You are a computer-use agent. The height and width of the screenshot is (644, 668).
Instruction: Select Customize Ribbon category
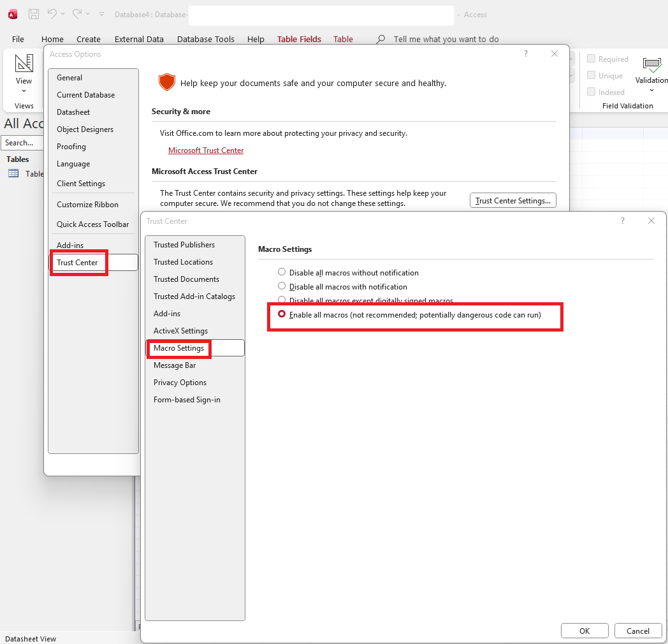93,205
